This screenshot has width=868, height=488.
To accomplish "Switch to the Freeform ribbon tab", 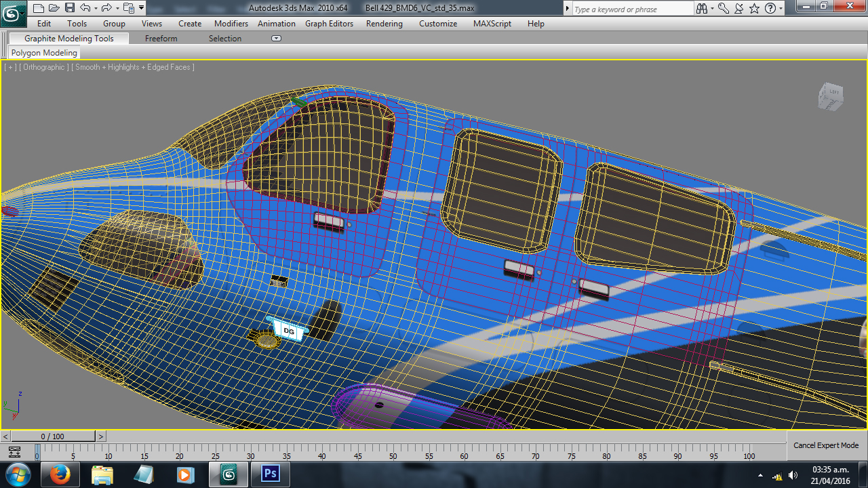I will click(x=161, y=39).
